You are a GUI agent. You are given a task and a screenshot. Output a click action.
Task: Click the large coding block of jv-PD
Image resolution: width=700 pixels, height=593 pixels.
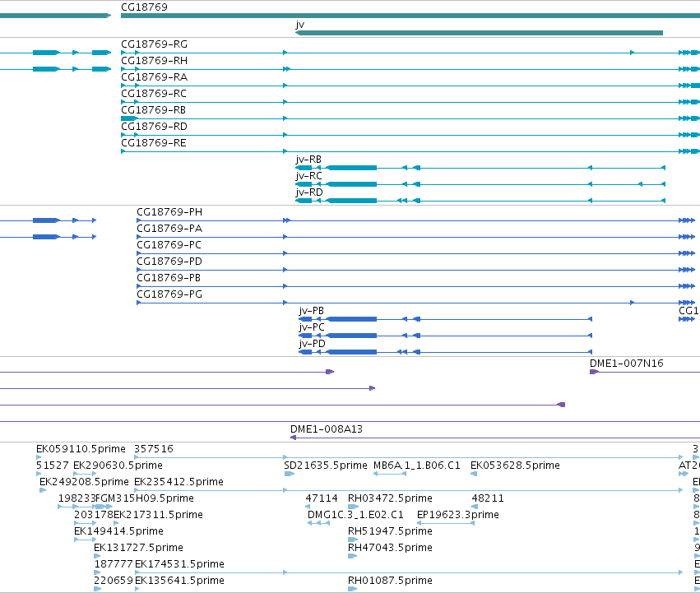pos(351,352)
